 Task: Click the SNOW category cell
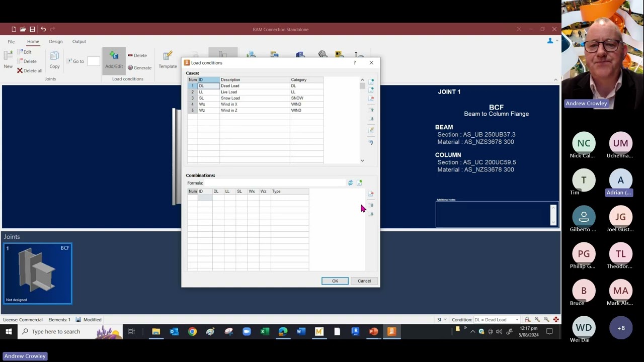(x=306, y=98)
